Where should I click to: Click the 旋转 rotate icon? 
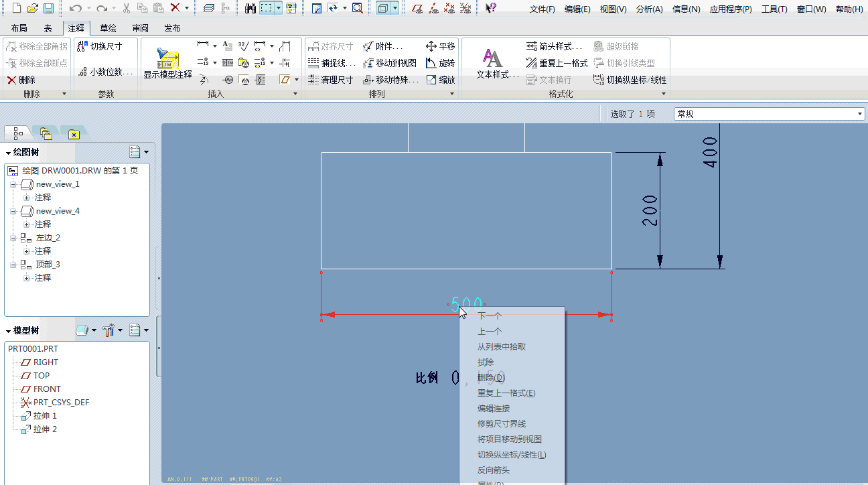point(440,63)
